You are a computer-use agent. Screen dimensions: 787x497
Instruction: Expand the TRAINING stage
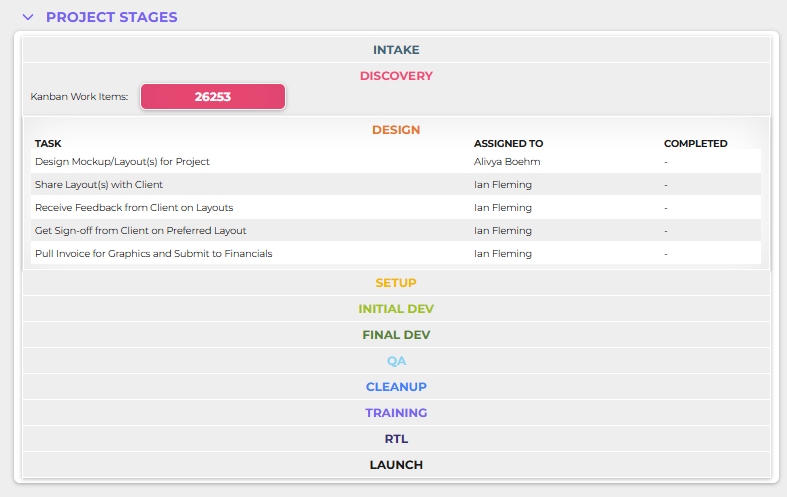396,413
